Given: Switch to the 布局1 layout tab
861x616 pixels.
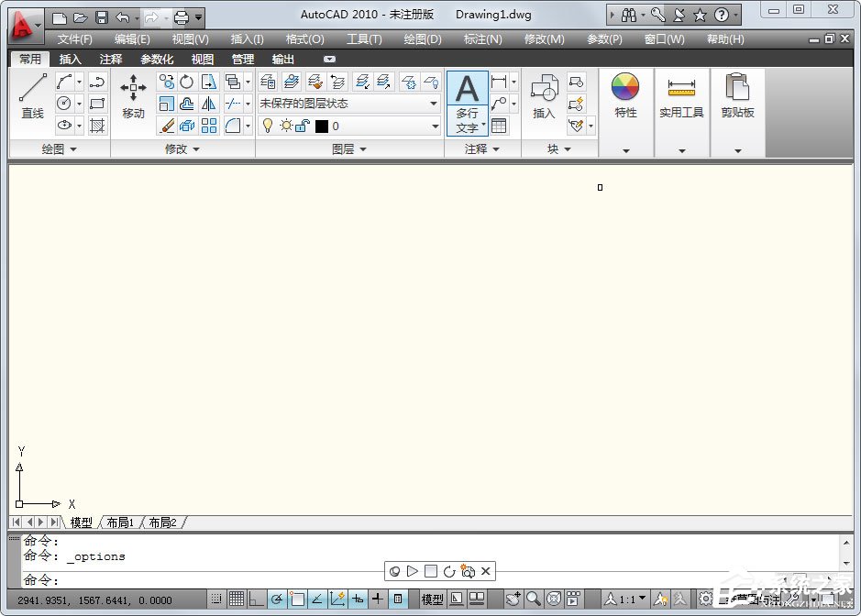Looking at the screenshot, I should point(119,522).
